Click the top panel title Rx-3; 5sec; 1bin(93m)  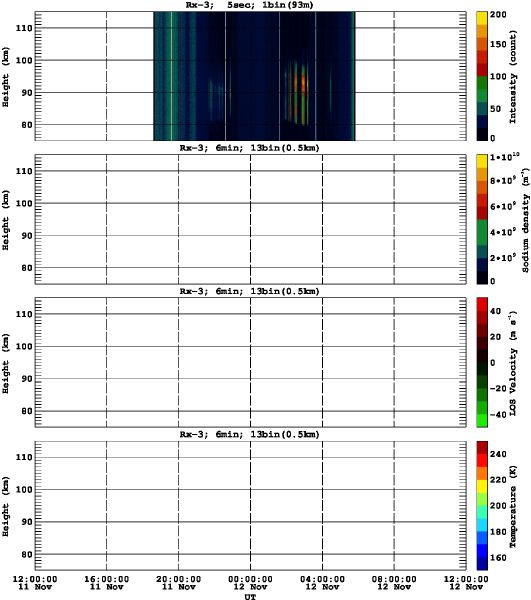point(249,5)
